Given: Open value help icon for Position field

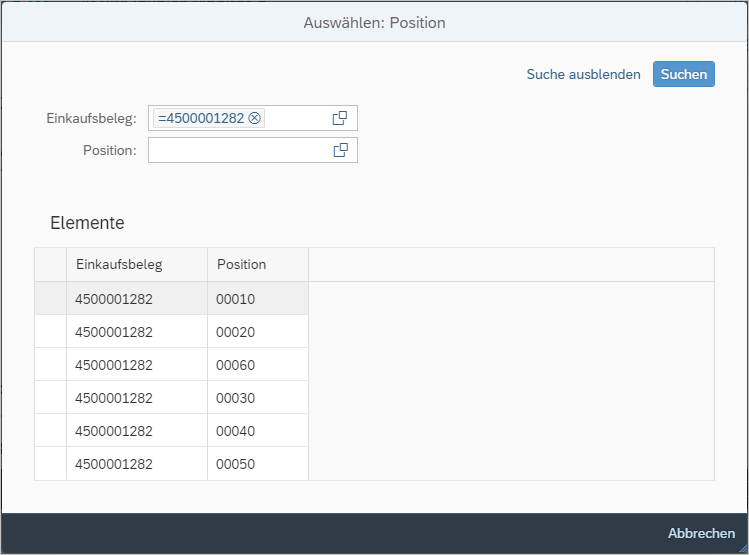Looking at the screenshot, I should pyautogui.click(x=340, y=150).
